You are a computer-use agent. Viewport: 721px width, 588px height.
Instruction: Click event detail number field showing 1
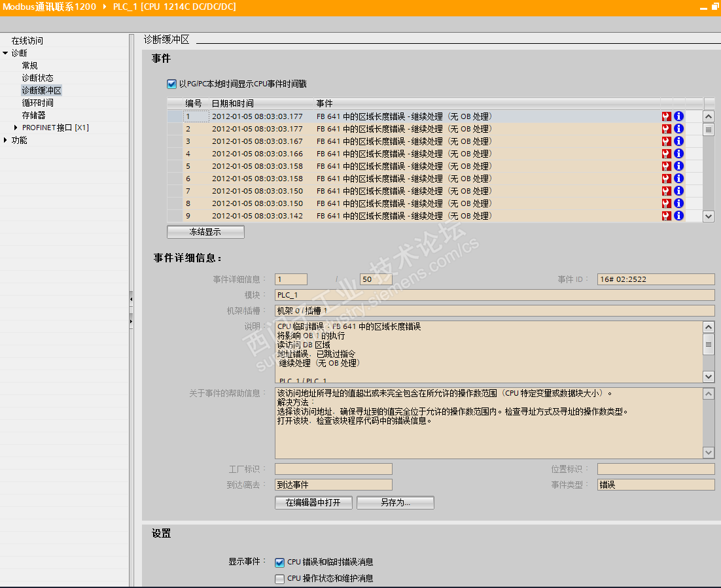tap(291, 279)
